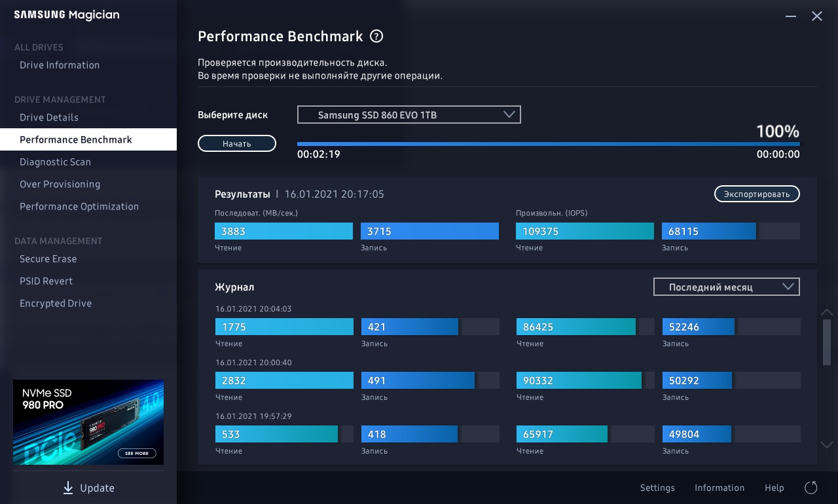Open Secure Erase section

[x=48, y=259]
